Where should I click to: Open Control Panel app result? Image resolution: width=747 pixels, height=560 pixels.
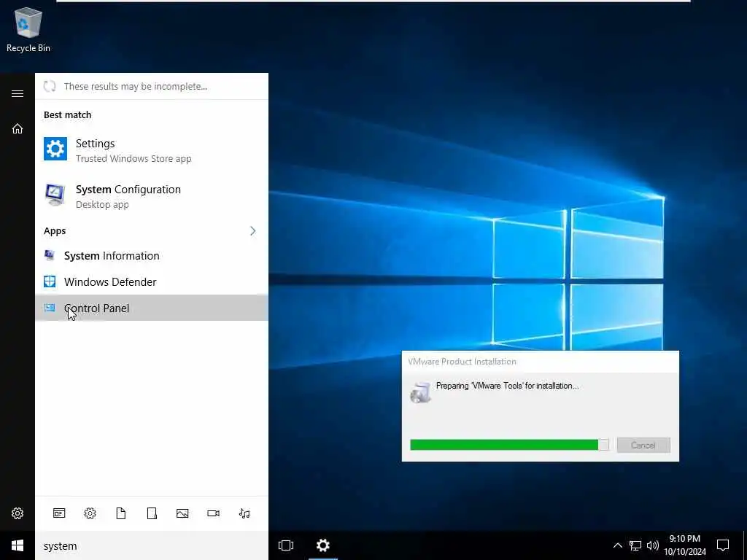coord(152,308)
